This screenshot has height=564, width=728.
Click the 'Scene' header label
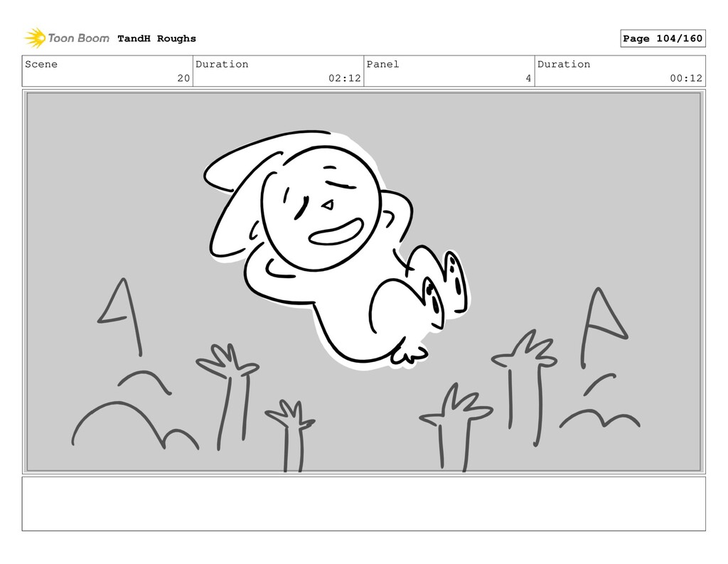pos(41,64)
